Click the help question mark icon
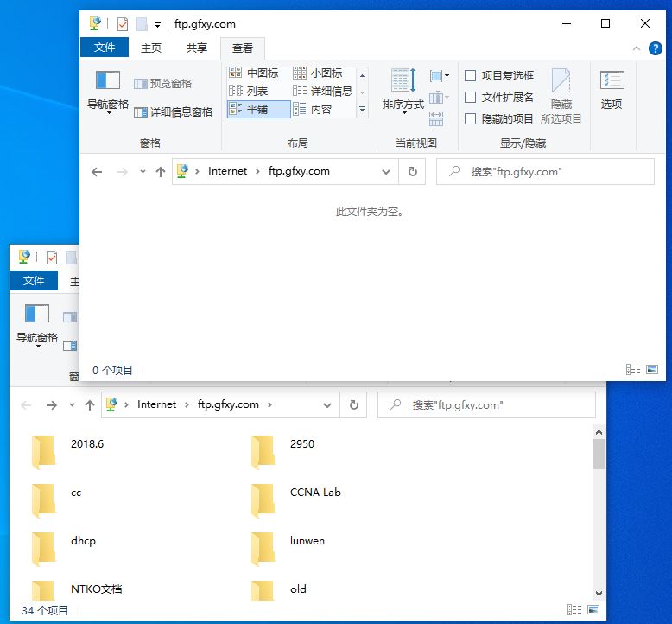Image resolution: width=672 pixels, height=624 pixels. (656, 48)
